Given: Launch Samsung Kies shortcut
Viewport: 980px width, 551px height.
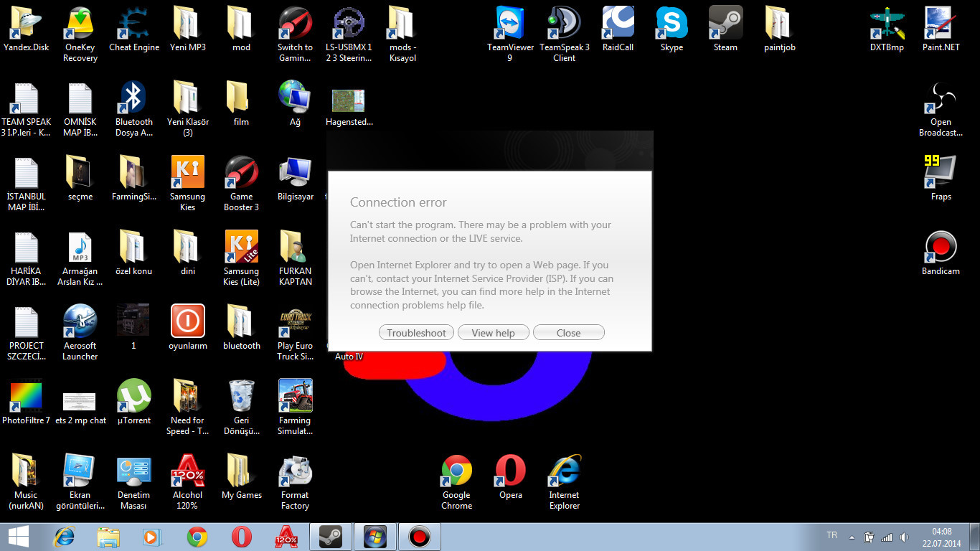Looking at the screenshot, I should coord(187,184).
